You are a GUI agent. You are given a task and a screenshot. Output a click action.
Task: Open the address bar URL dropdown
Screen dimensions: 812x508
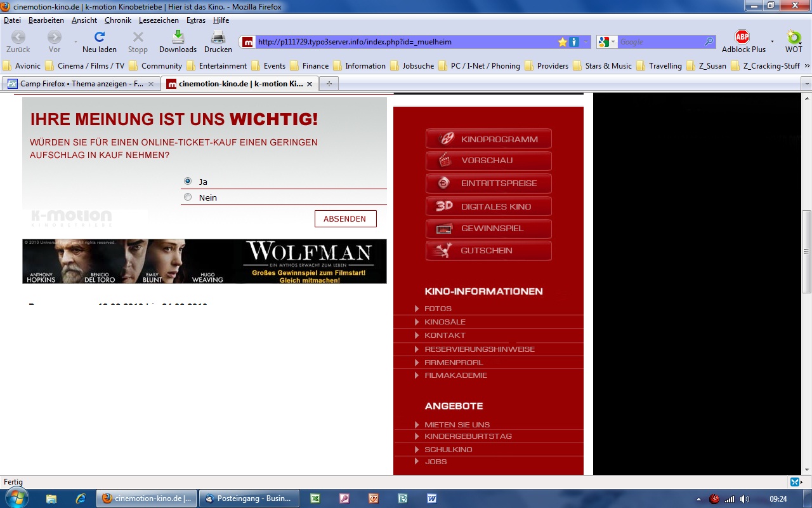[x=586, y=42]
